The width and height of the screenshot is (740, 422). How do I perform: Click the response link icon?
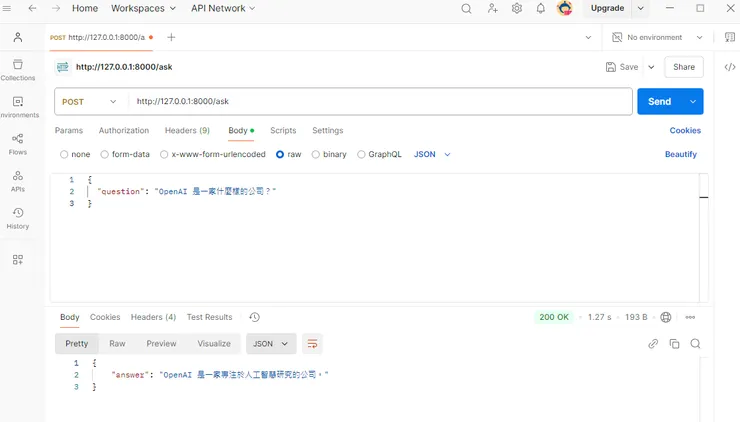point(653,344)
